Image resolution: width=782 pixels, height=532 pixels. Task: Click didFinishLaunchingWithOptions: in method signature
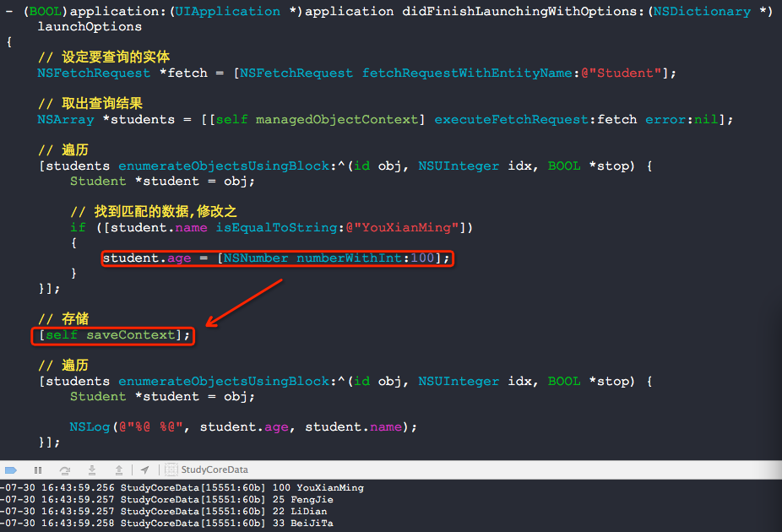(523, 12)
